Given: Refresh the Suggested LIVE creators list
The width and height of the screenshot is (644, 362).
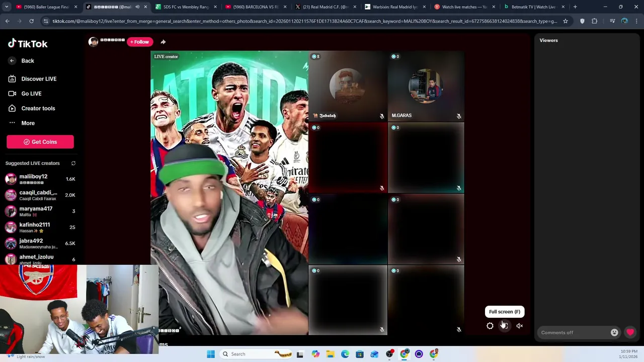Looking at the screenshot, I should pos(73,163).
